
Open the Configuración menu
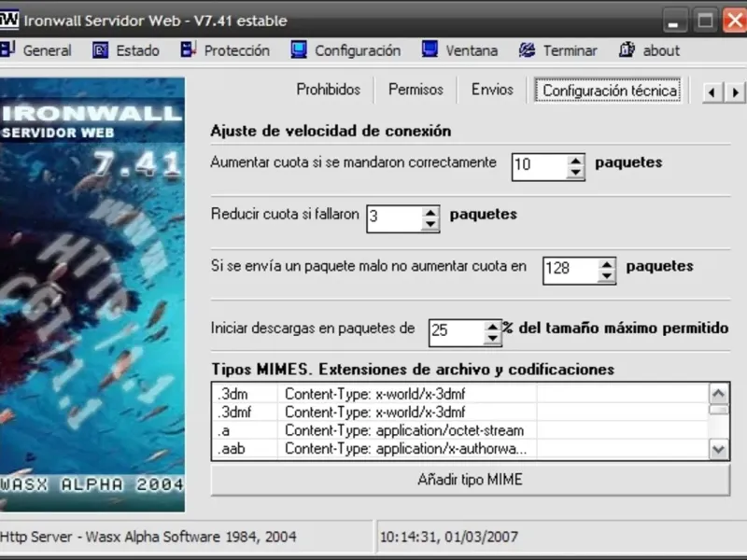click(x=358, y=50)
